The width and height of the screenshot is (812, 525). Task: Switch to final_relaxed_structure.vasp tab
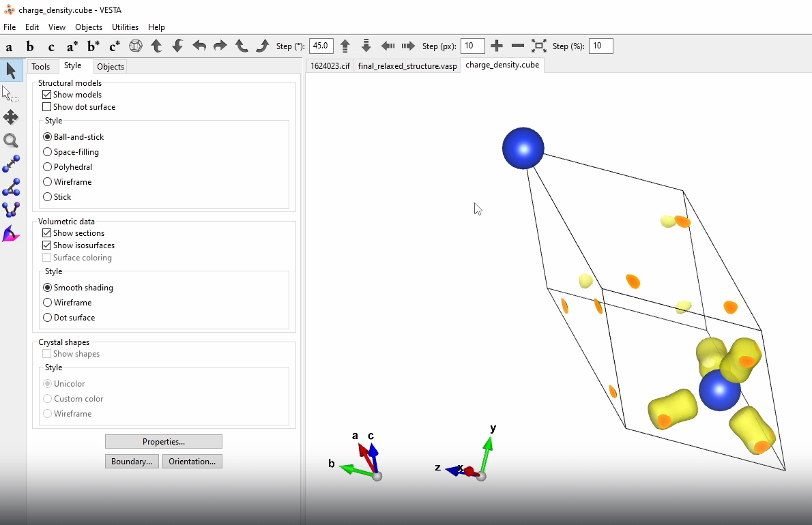tap(407, 66)
